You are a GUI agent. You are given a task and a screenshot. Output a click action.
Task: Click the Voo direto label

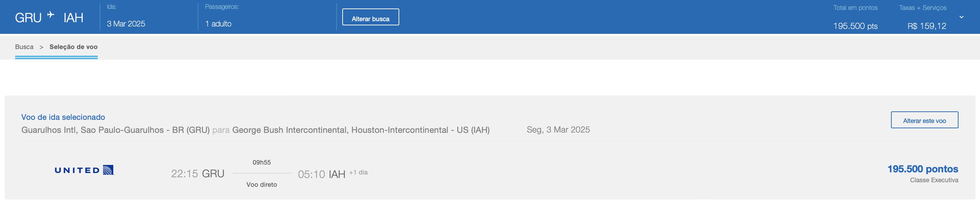click(x=262, y=185)
